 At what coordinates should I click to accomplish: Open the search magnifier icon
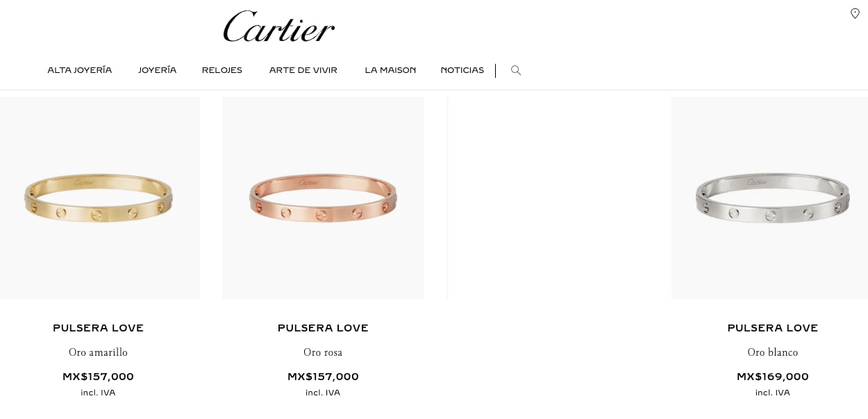pyautogui.click(x=516, y=70)
